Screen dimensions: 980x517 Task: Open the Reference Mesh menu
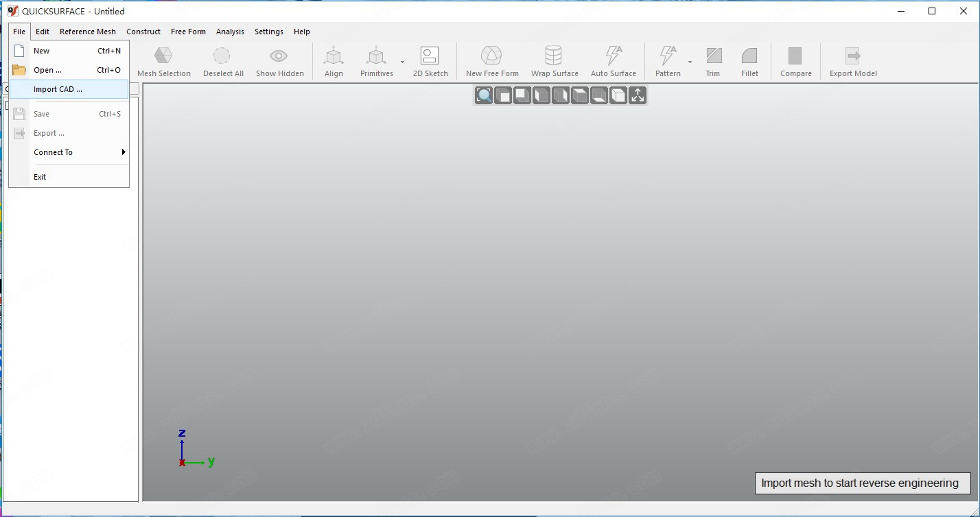click(88, 32)
